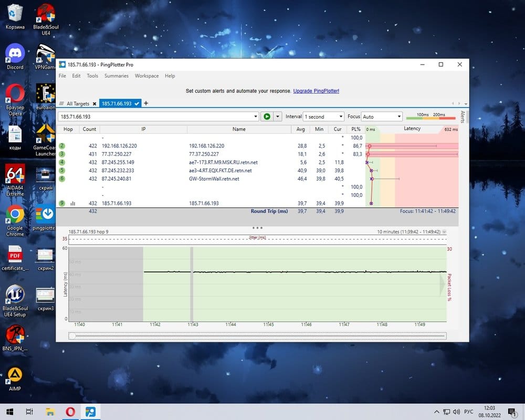Open the Focus Auto dropdown
This screenshot has width=525, height=420.
tap(399, 117)
